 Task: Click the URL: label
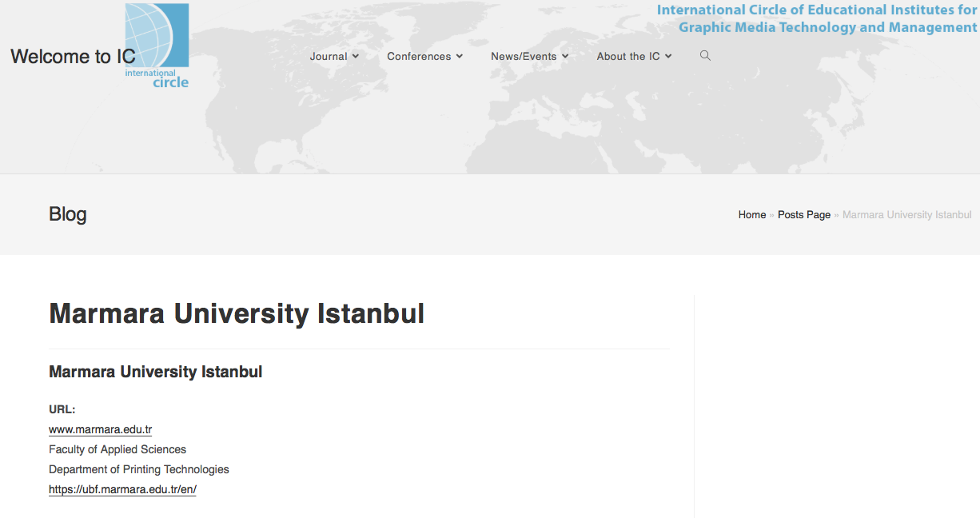pos(62,409)
